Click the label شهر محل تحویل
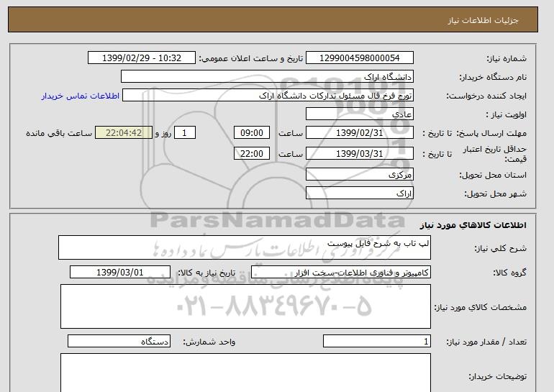This screenshot has width=554, height=392. click(495, 193)
